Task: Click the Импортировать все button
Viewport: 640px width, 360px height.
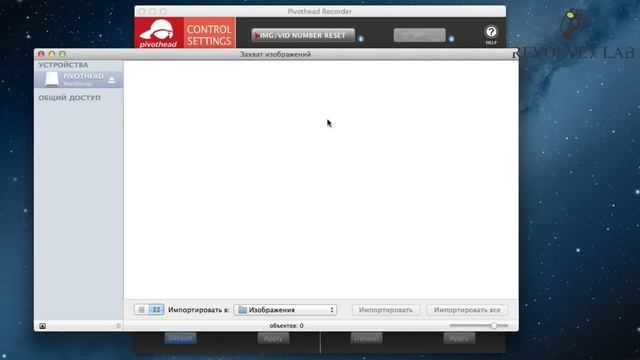Action: click(x=467, y=310)
